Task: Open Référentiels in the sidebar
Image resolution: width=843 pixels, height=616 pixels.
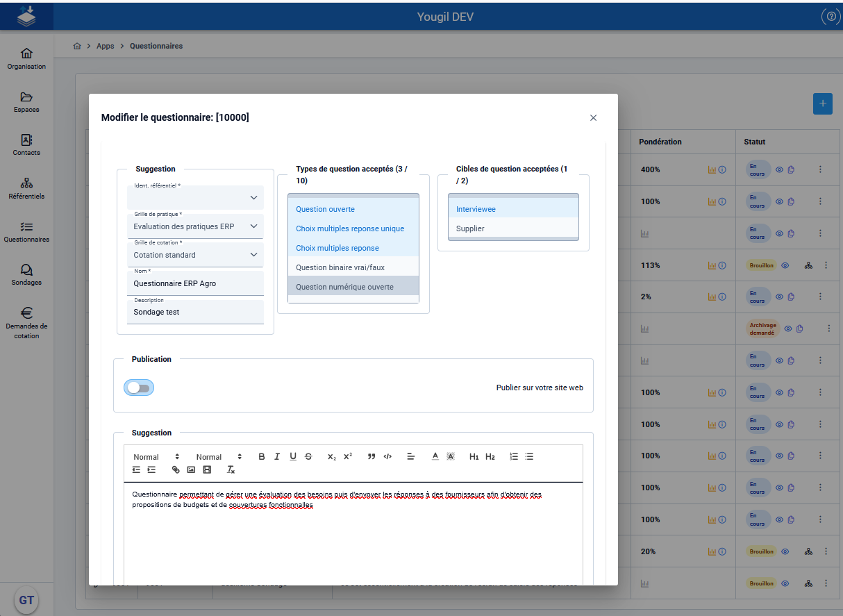Action: pyautogui.click(x=26, y=189)
